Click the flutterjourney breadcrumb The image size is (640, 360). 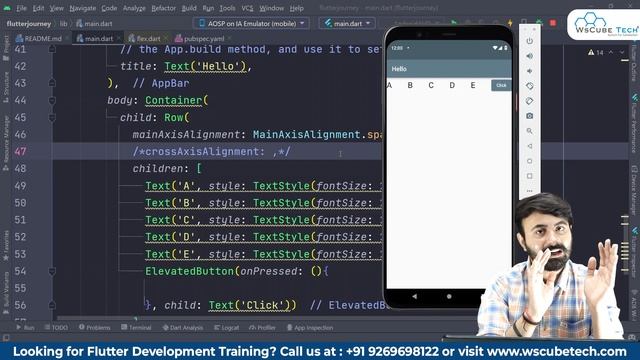[29, 24]
